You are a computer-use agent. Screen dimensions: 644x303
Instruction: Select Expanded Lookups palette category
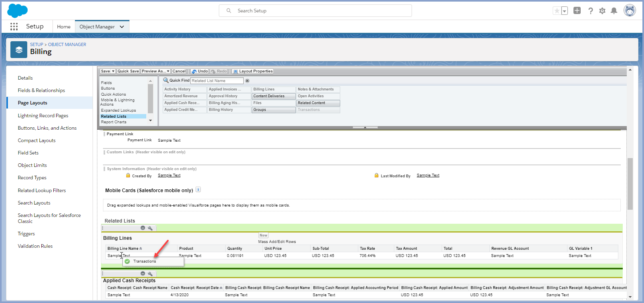(x=119, y=110)
